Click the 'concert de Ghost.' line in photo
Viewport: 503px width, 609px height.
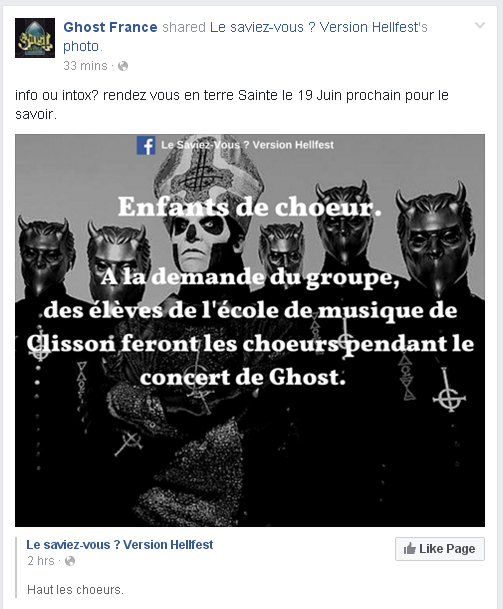point(243,377)
